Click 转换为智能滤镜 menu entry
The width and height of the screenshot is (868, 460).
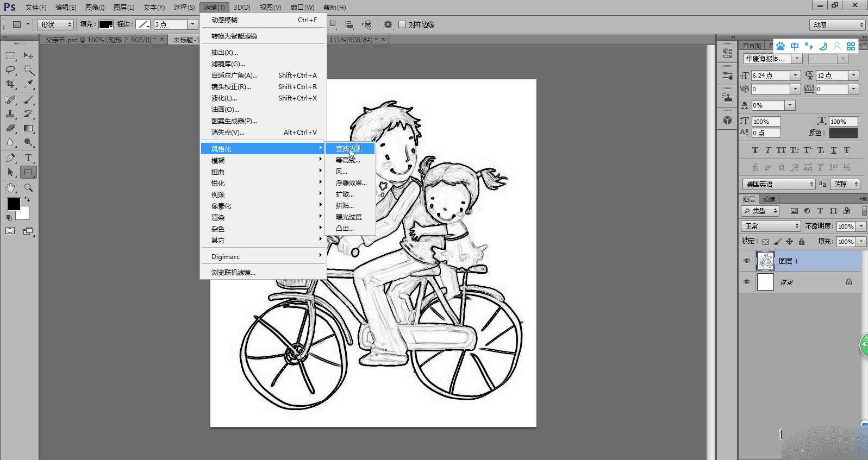click(234, 36)
